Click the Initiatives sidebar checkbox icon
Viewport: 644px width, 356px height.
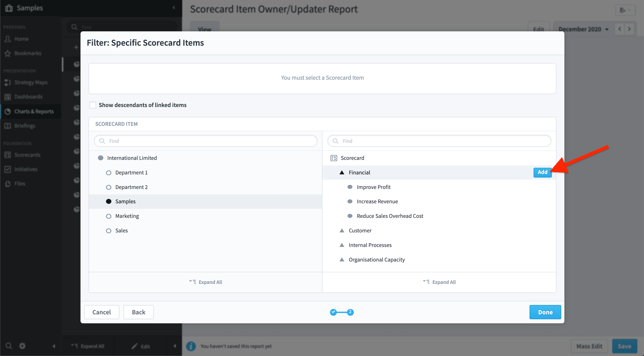pyautogui.click(x=8, y=169)
